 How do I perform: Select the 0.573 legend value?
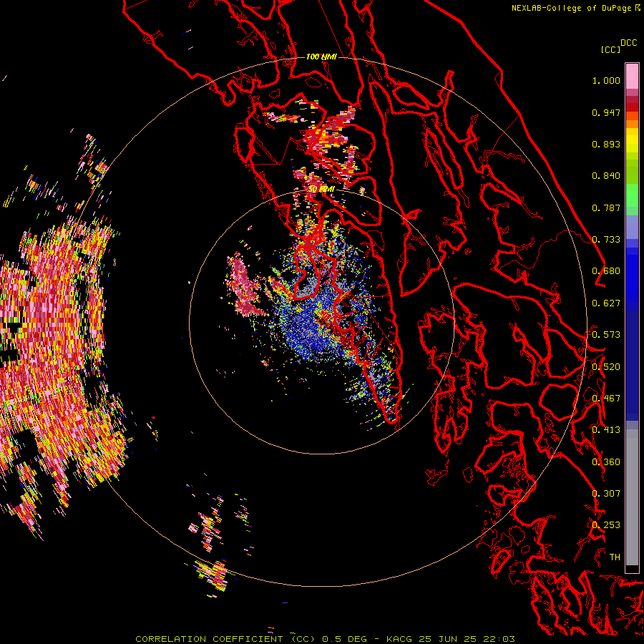[x=606, y=335]
